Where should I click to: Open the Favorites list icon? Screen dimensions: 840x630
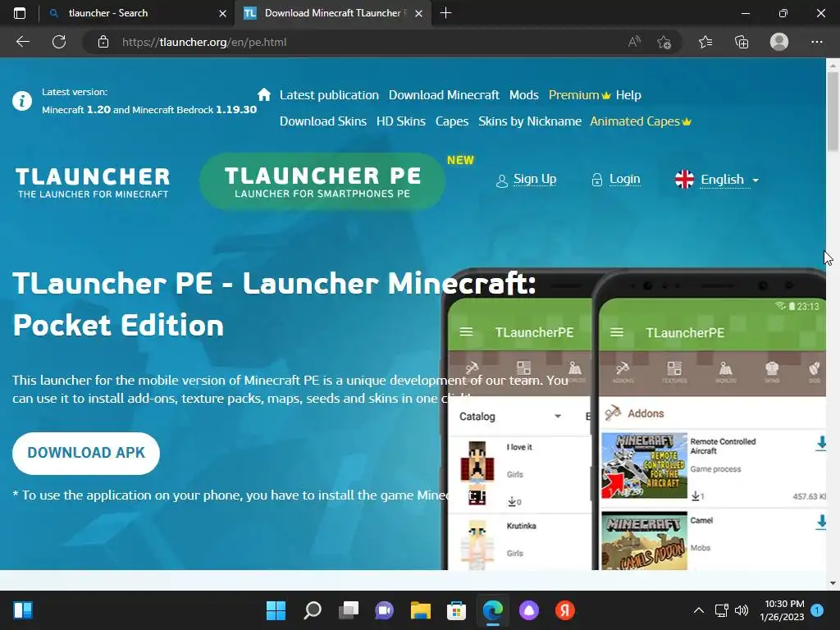pos(705,42)
